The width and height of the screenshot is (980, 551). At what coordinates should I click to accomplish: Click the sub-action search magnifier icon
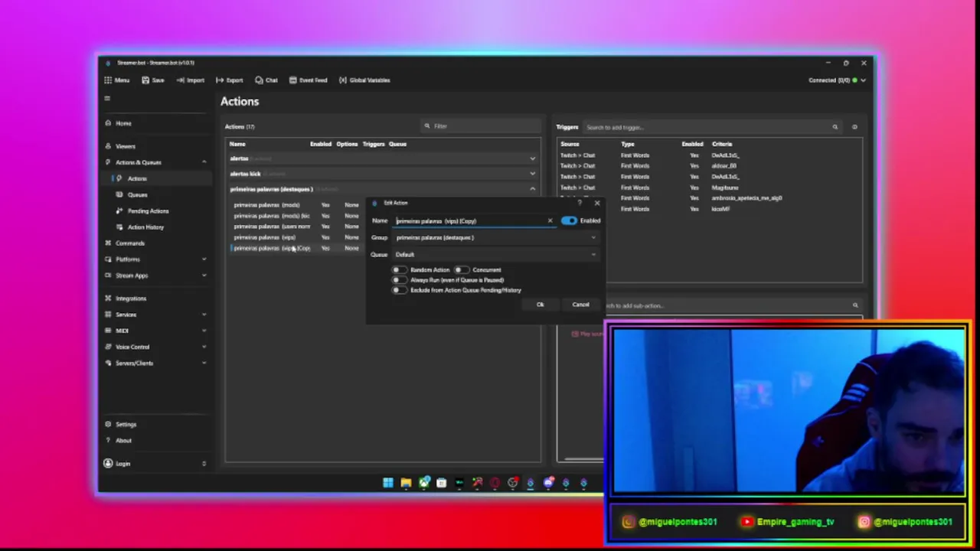[855, 305]
